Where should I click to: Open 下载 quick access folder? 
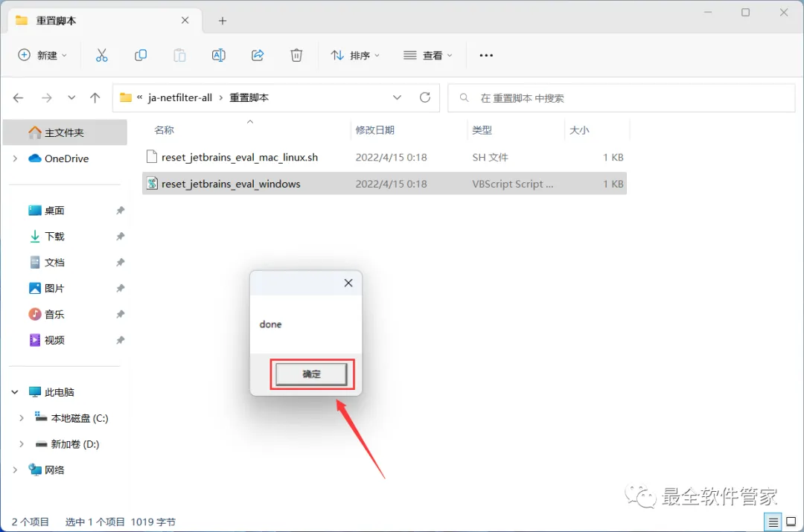pos(54,237)
